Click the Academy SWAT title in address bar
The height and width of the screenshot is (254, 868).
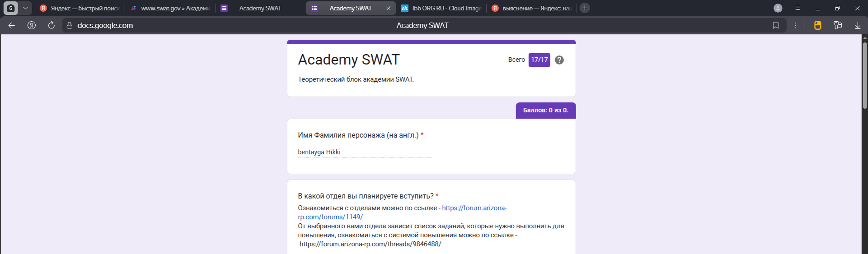click(x=422, y=25)
